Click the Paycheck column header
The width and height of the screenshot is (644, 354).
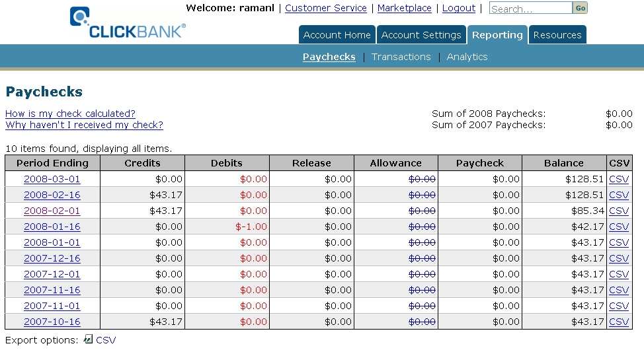click(480, 163)
